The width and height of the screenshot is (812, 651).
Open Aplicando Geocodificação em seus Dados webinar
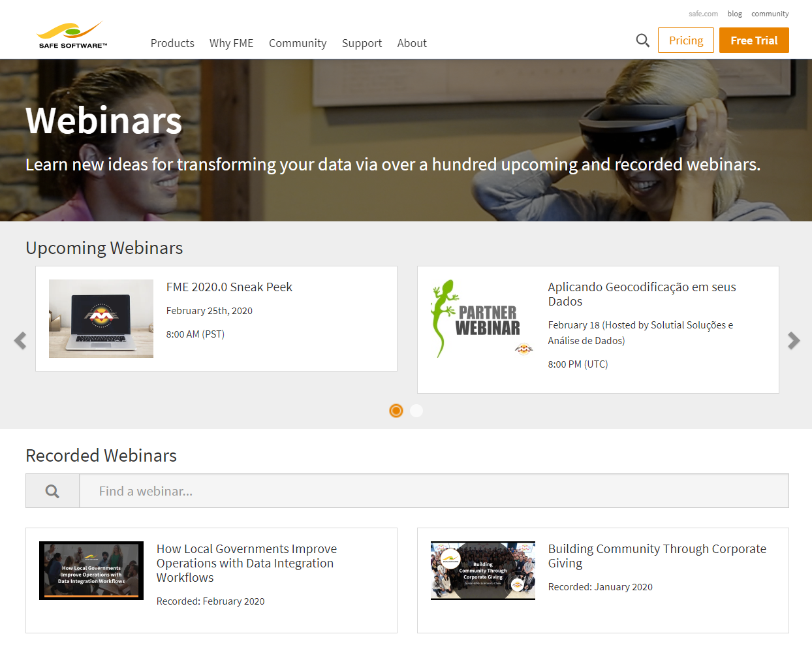click(642, 294)
